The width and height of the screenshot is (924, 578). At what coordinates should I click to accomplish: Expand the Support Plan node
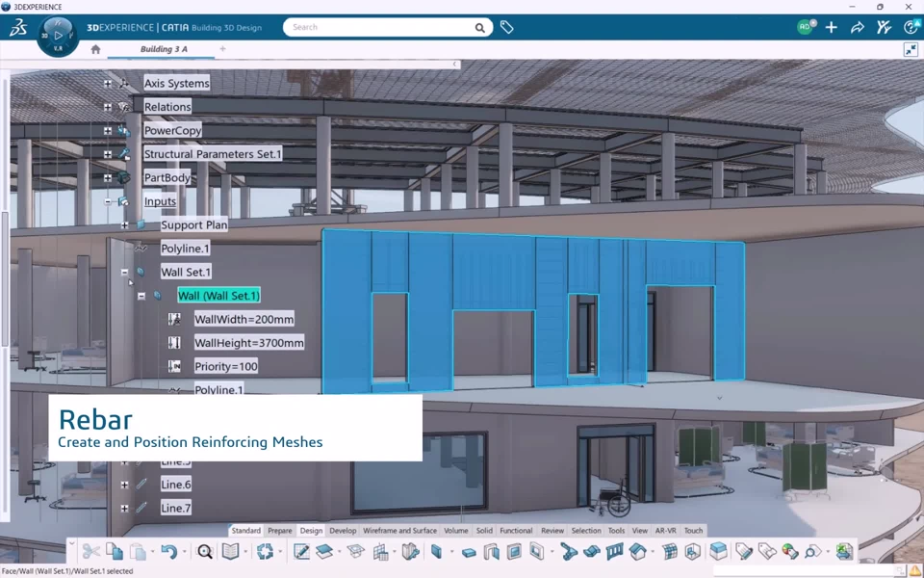point(124,225)
